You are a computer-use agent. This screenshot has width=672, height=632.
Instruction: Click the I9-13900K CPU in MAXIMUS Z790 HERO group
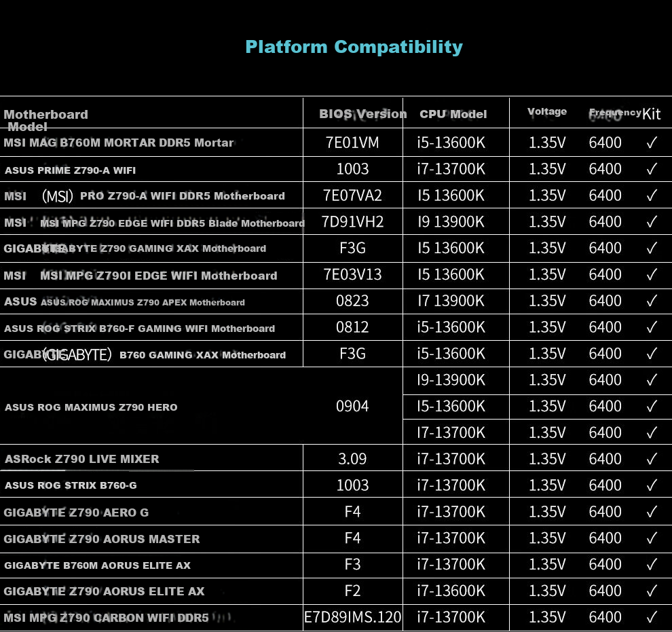(451, 380)
